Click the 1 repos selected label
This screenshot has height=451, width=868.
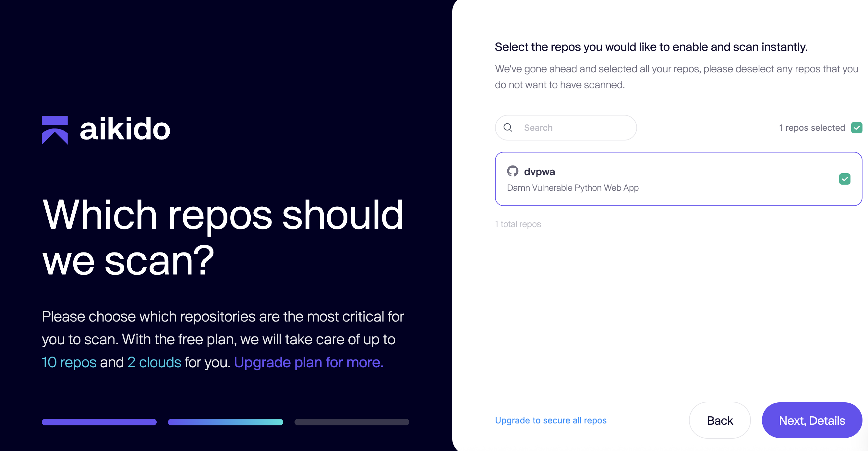(x=812, y=128)
